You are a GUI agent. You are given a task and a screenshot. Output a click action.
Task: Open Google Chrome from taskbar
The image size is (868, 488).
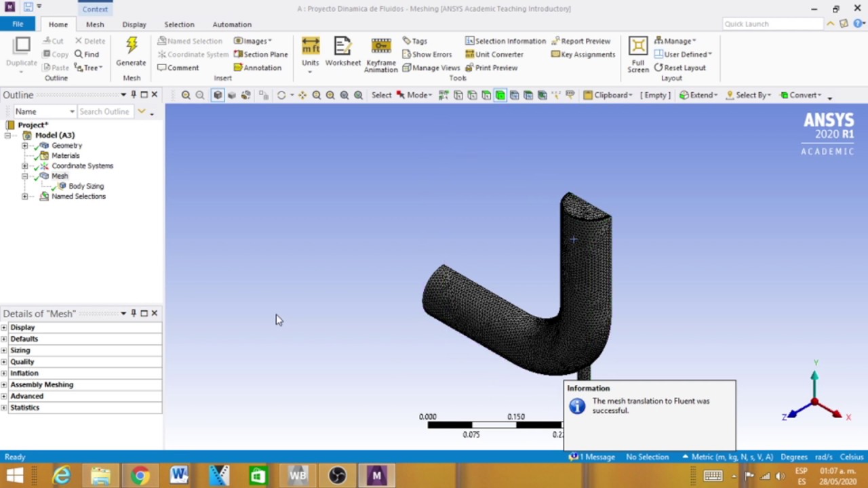(140, 475)
